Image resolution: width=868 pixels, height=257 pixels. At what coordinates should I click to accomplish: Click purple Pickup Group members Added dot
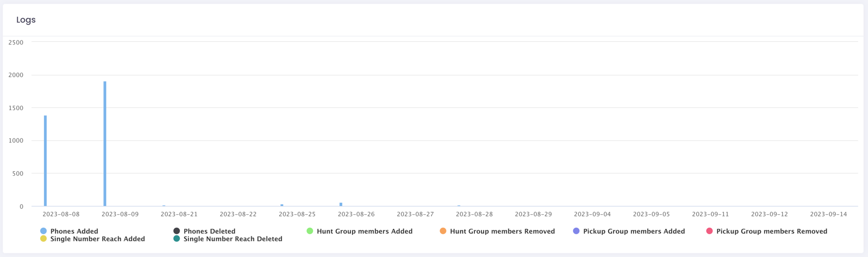point(576,231)
